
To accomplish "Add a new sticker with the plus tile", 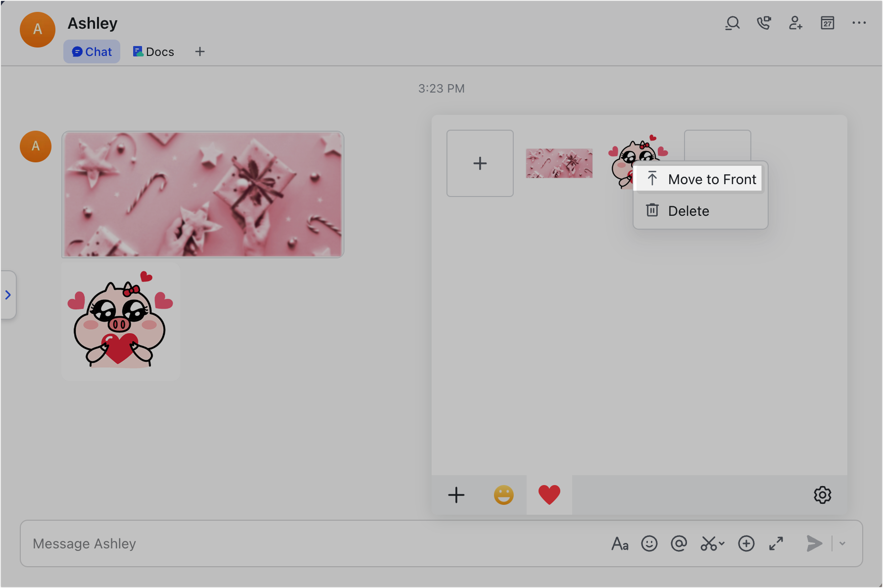I will pyautogui.click(x=480, y=163).
